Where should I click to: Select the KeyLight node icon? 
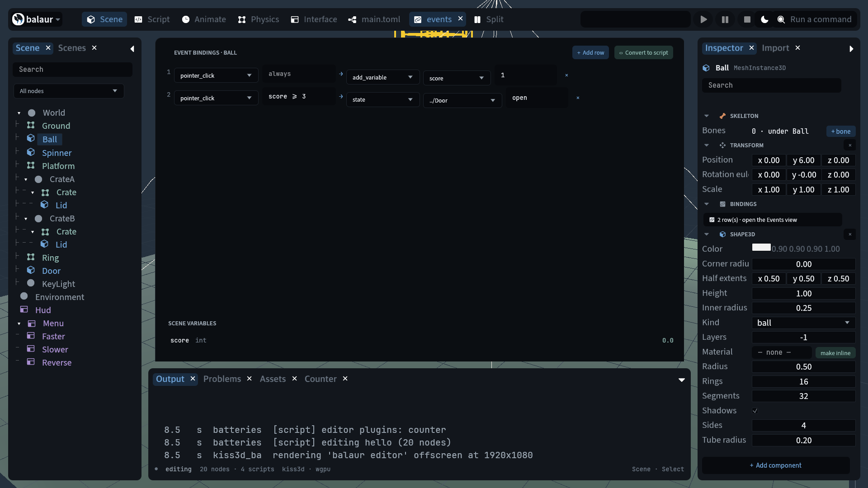[31, 283]
